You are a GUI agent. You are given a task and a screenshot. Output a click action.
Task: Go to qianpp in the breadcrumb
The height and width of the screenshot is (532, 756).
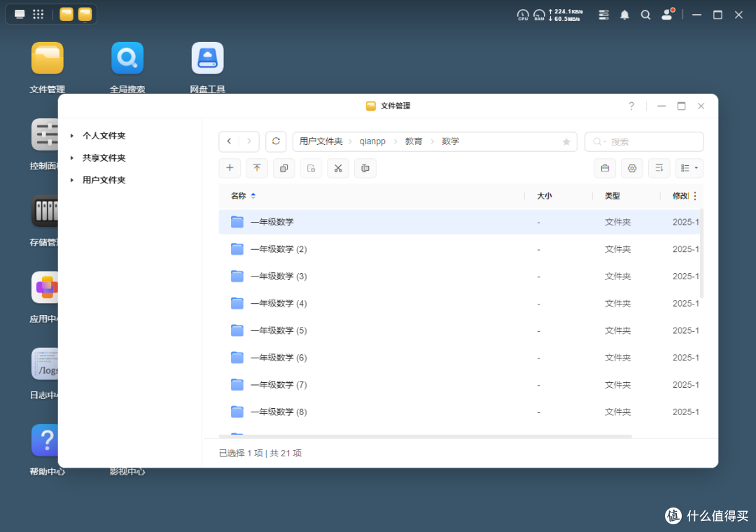pyautogui.click(x=372, y=141)
